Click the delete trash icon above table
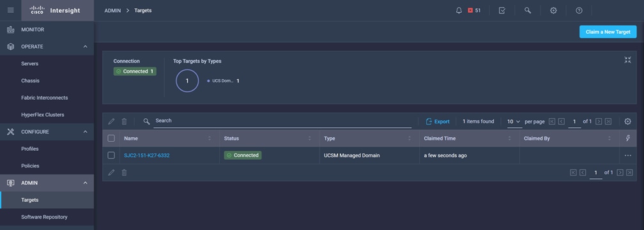 [x=124, y=121]
